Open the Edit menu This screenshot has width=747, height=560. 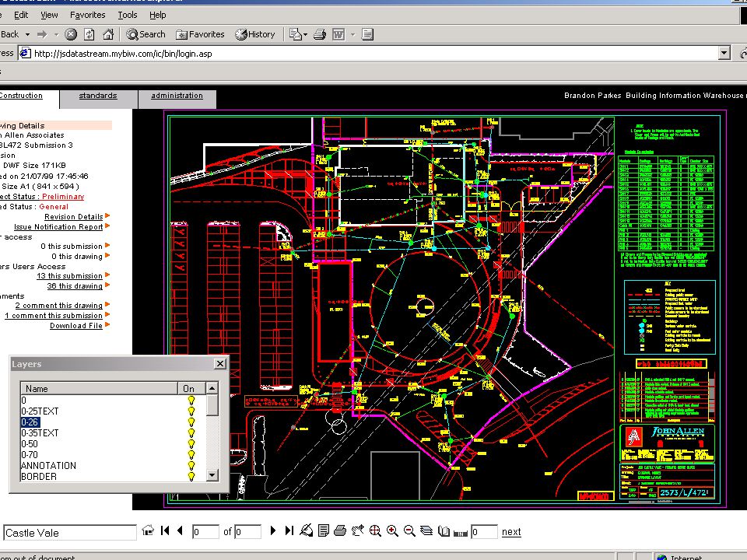[21, 15]
